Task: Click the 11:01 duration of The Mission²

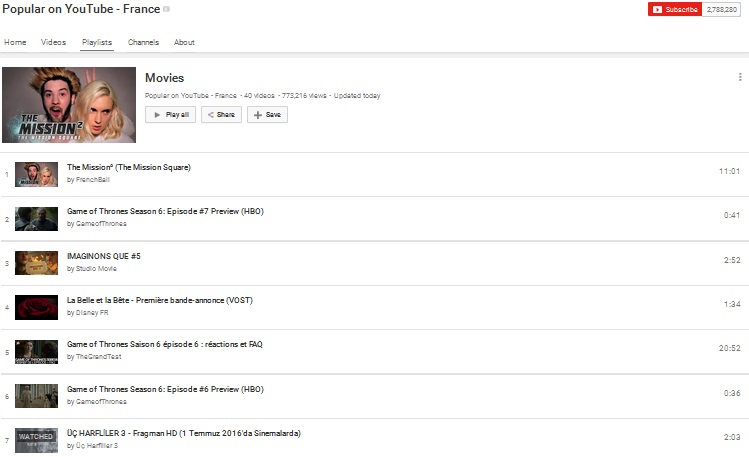Action: click(x=729, y=171)
